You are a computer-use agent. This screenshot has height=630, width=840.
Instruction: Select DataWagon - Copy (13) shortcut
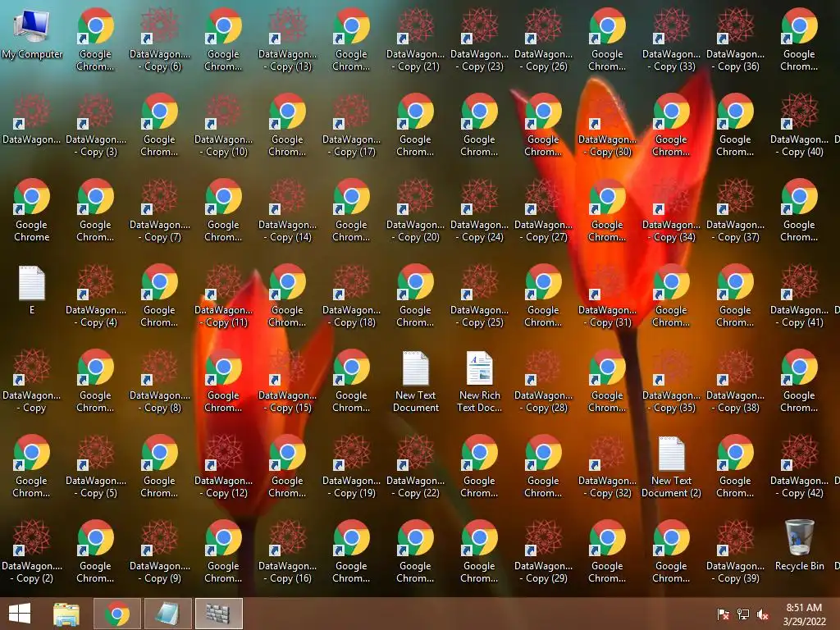288,40
